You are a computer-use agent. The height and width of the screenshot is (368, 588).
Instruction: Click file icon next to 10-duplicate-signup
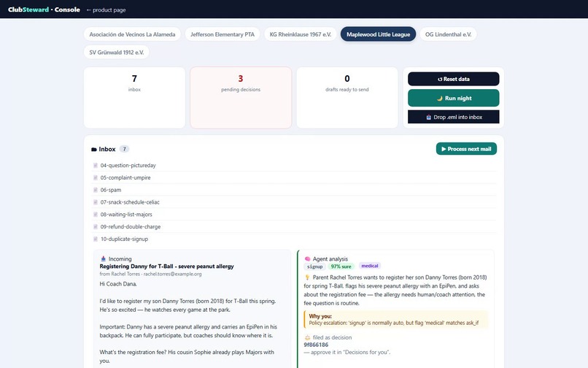click(96, 239)
